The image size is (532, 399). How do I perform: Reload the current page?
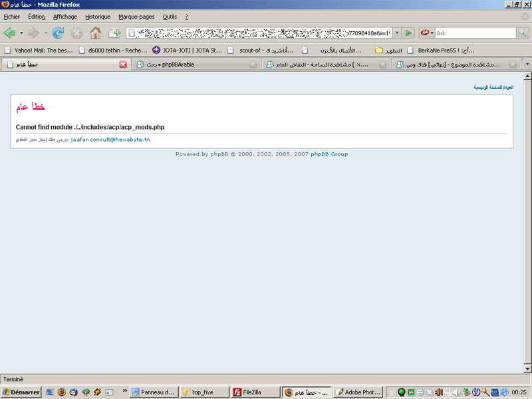click(59, 33)
